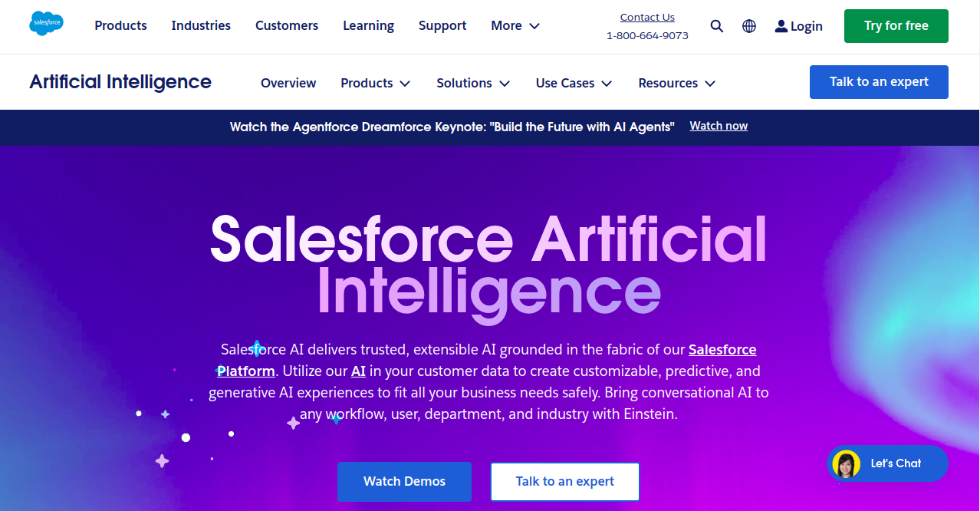Click the Login person icon
Viewport: 980px width, 511px height.
tap(781, 26)
